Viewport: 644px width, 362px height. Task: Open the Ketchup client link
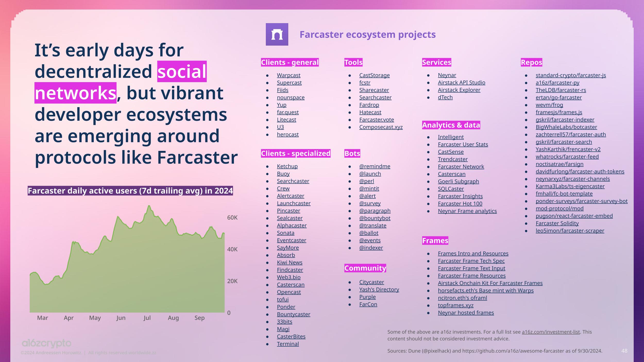(x=287, y=166)
